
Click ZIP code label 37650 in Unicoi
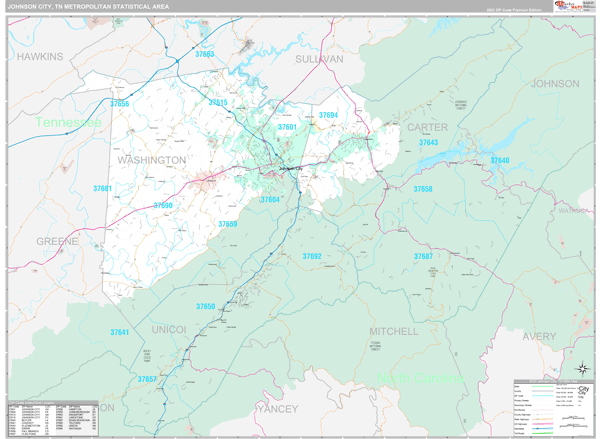point(205,306)
